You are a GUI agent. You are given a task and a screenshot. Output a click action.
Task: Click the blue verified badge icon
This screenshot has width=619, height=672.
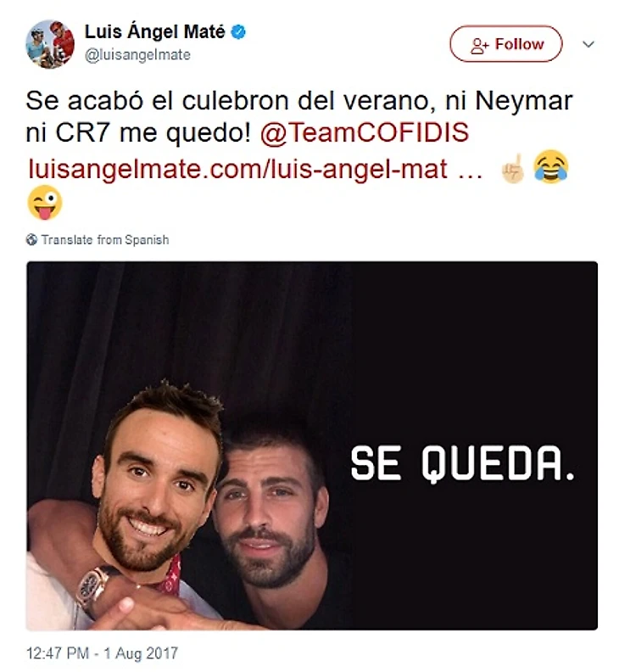coord(238,32)
